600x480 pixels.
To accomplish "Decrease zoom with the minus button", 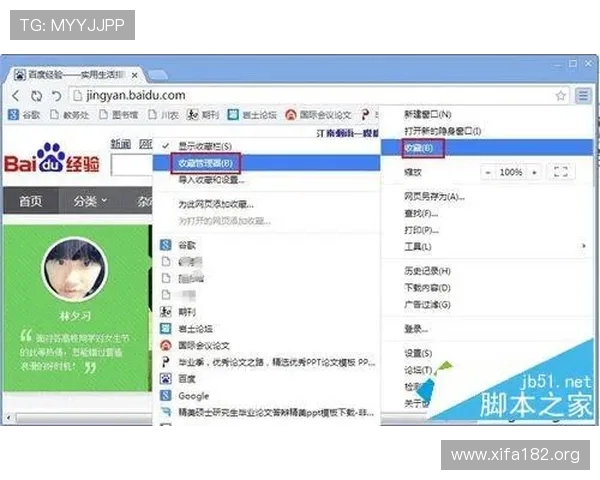I will pos(488,172).
